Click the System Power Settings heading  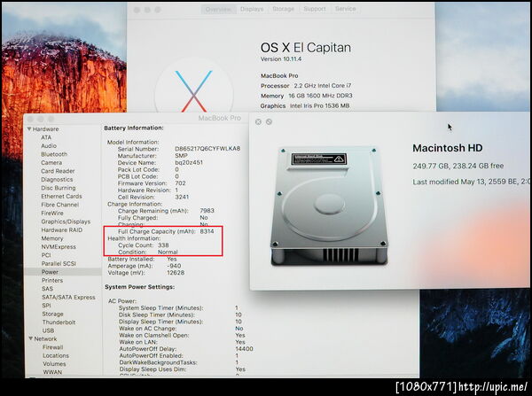coord(139,287)
